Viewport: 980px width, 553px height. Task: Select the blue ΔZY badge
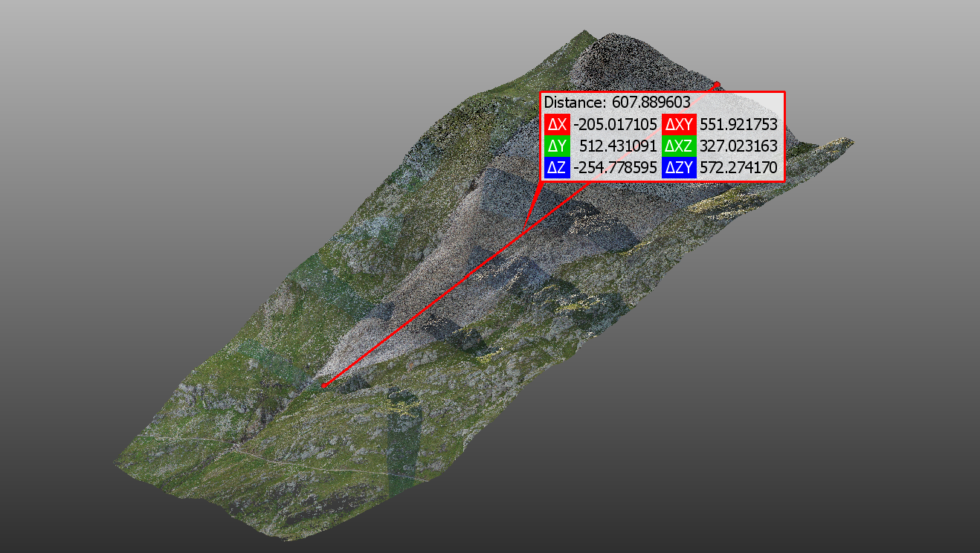pos(678,169)
